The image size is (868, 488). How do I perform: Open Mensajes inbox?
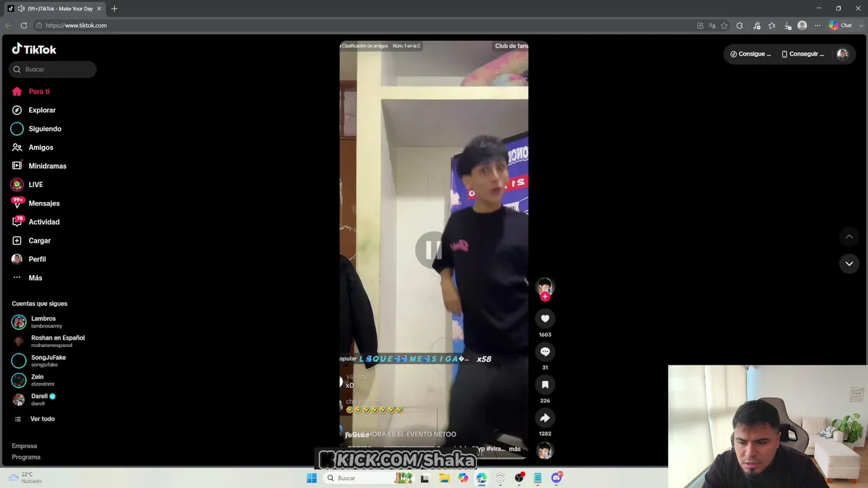pyautogui.click(x=35, y=203)
